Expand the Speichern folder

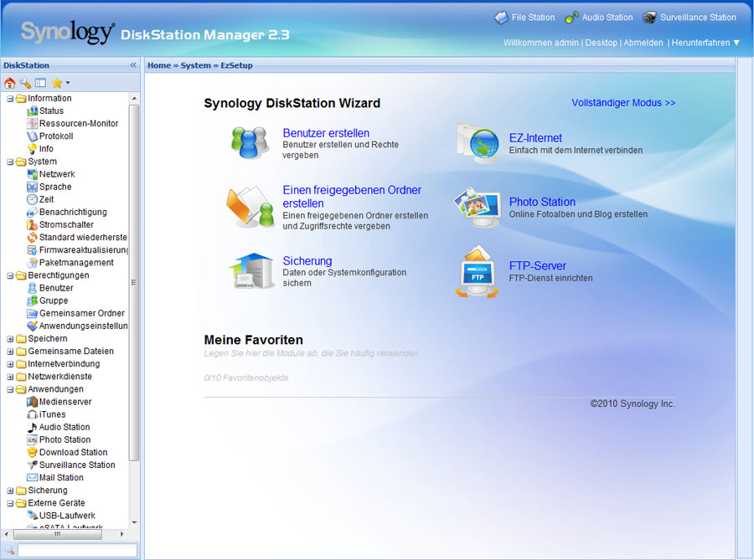(x=10, y=339)
